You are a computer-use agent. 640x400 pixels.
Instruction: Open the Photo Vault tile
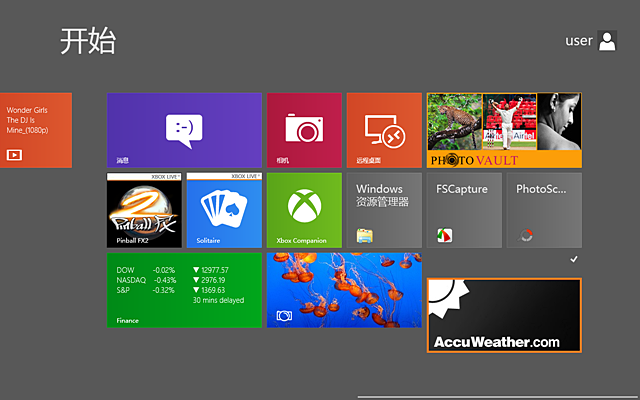[x=504, y=130]
